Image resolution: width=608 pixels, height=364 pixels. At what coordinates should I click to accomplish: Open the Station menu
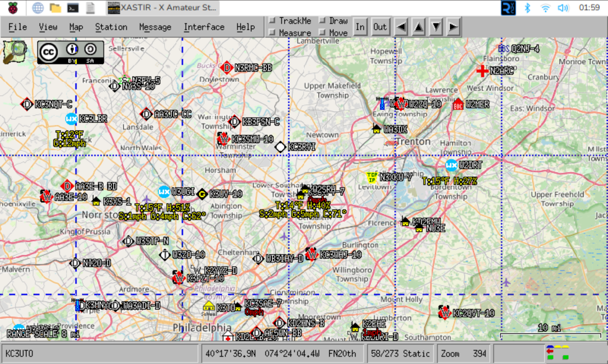[111, 27]
